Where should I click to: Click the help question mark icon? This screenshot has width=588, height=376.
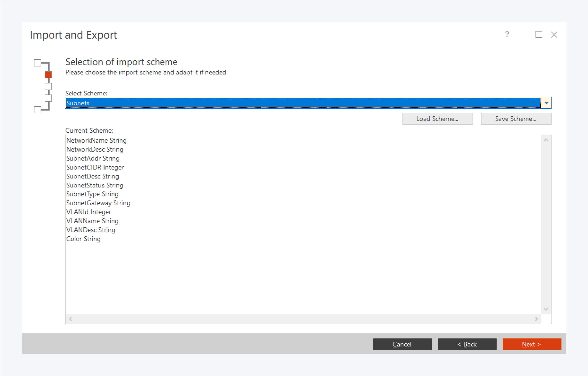(507, 34)
